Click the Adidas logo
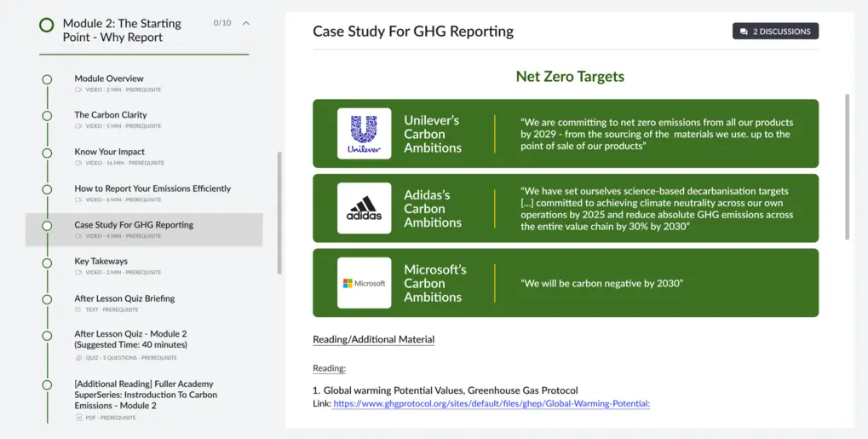Image resolution: width=868 pixels, height=439 pixels. tap(365, 208)
